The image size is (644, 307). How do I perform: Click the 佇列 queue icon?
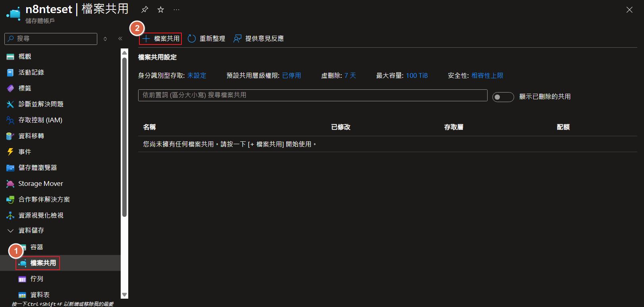pyautogui.click(x=22, y=279)
